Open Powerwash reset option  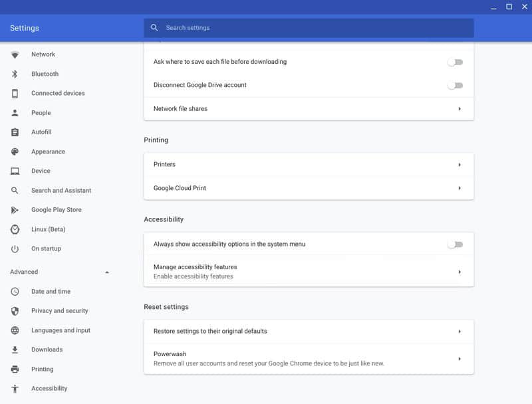point(309,359)
